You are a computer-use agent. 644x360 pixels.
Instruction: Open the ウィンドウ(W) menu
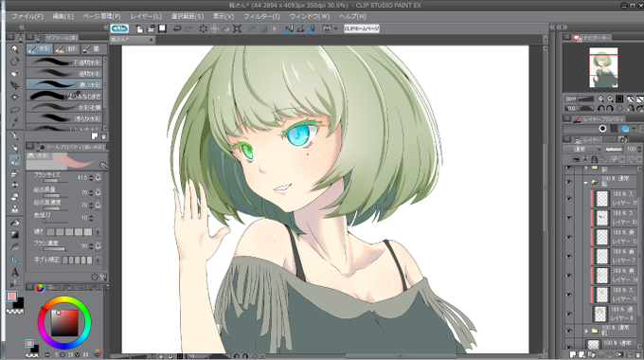pos(310,16)
